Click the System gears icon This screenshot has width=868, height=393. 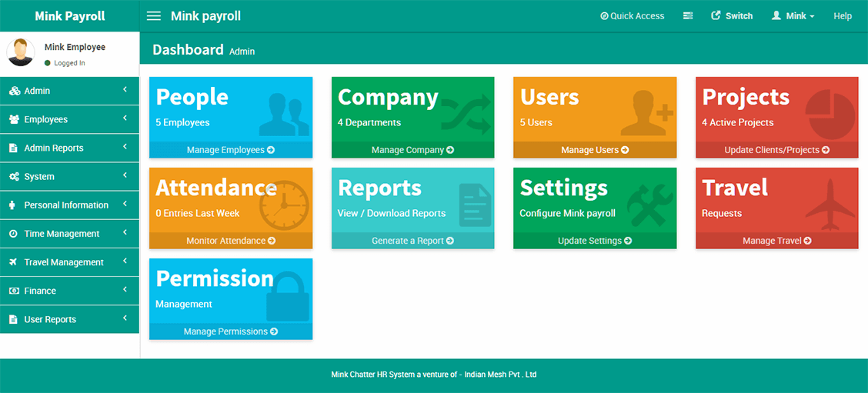pyautogui.click(x=15, y=177)
